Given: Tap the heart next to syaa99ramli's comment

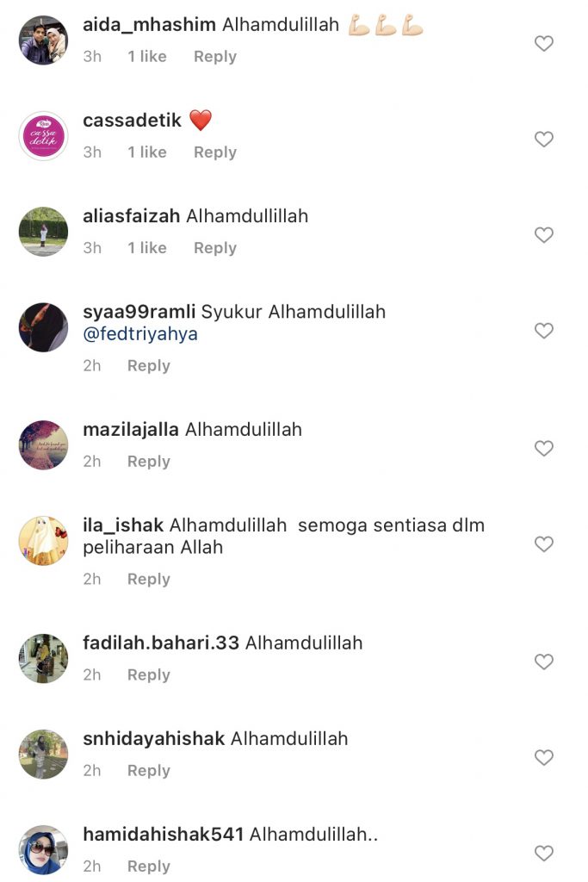Looking at the screenshot, I should click(543, 330).
